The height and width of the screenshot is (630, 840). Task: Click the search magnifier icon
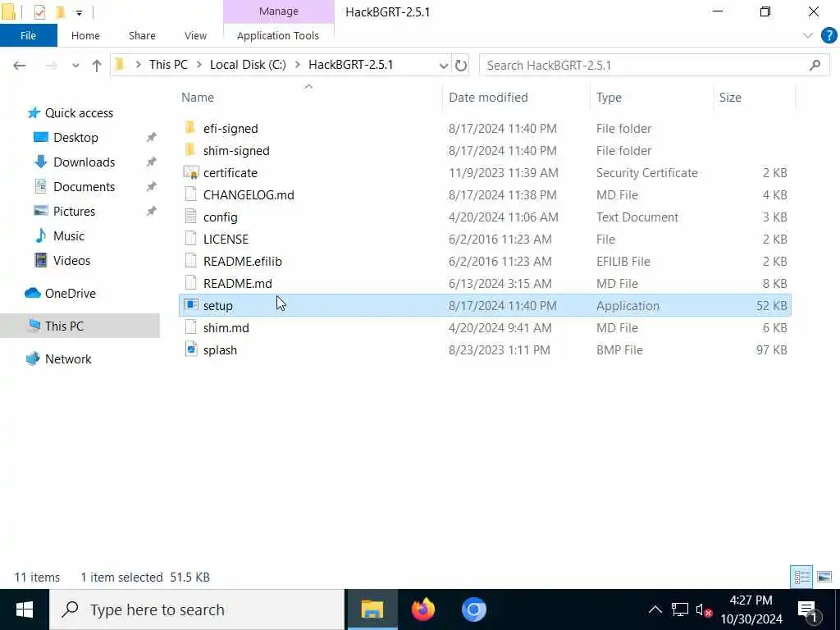(815, 66)
